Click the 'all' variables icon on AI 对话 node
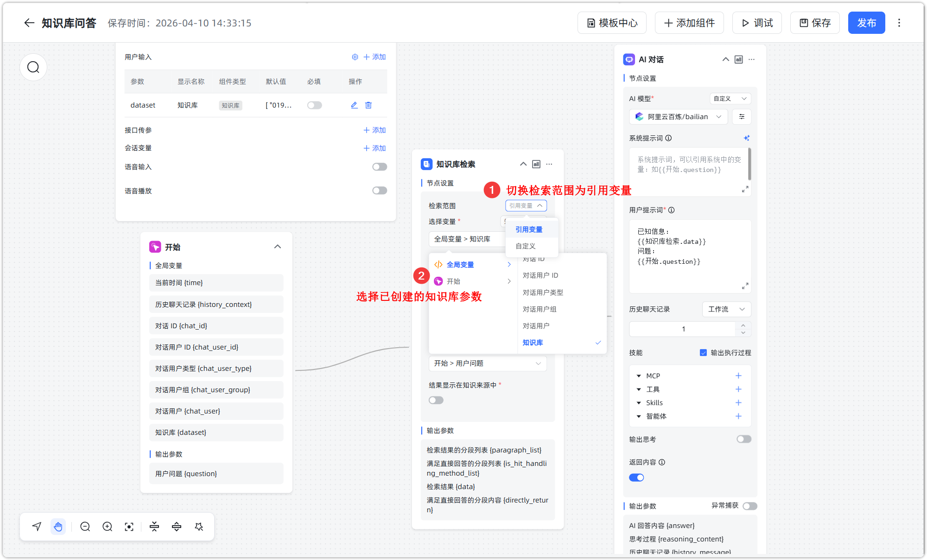Viewport: 927px width, 560px height. [738, 59]
